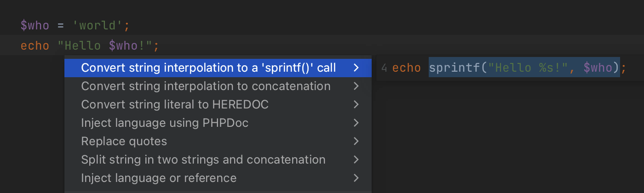Expand the HEREDOC conversion submenu arrow
Screen dimensions: 644x193
pyautogui.click(x=356, y=105)
